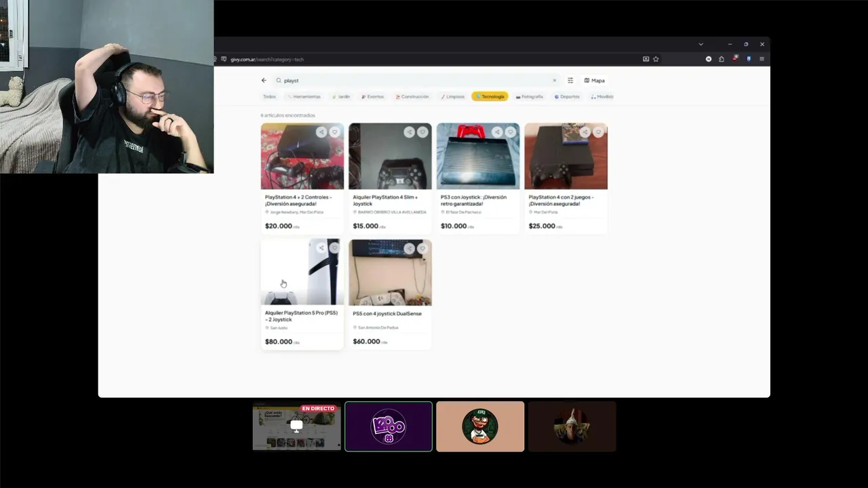Select the Fotografía category filter
The width and height of the screenshot is (868, 488).
click(530, 96)
